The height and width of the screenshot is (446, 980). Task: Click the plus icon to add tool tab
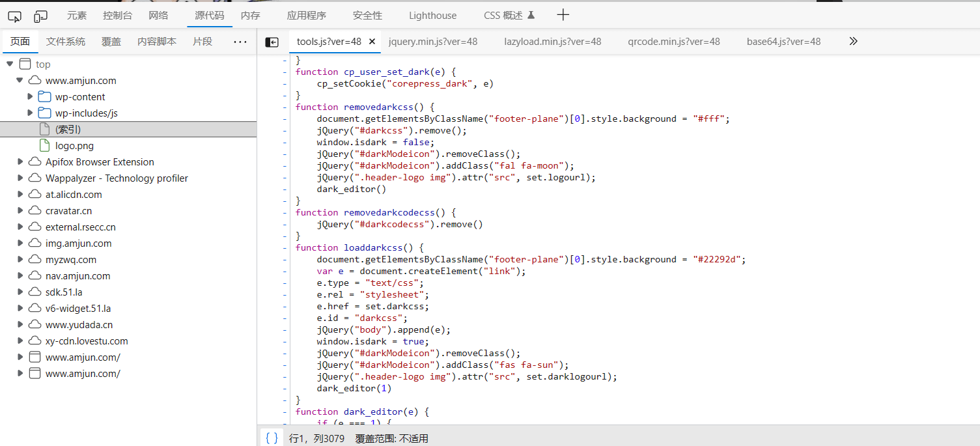[x=563, y=15]
